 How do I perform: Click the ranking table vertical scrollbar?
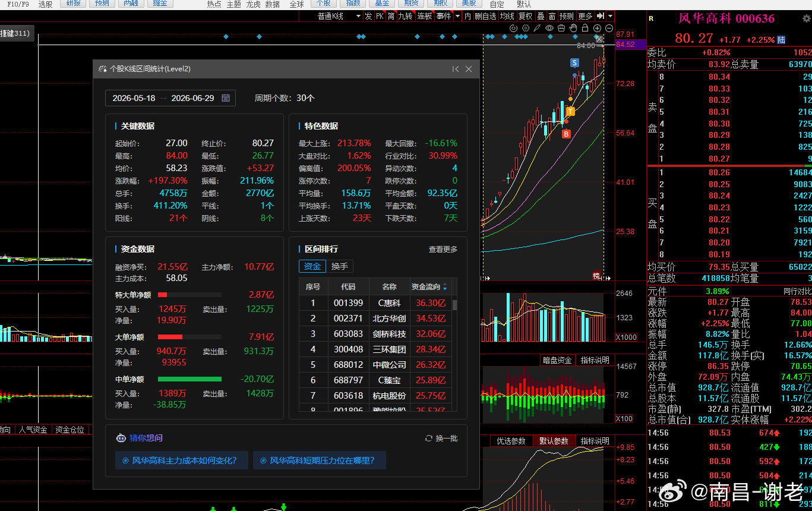coord(455,345)
